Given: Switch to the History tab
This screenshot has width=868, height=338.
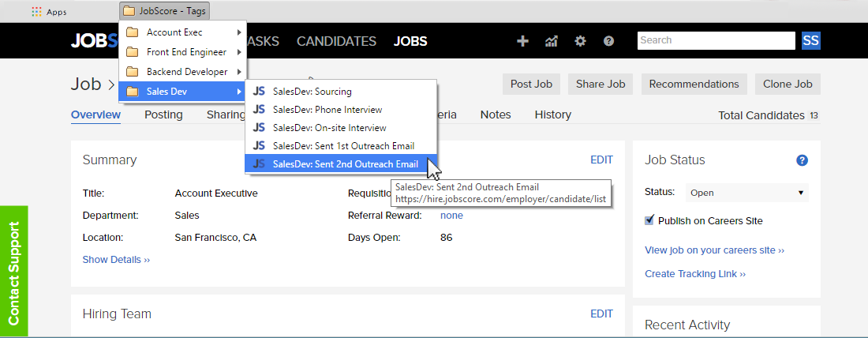Looking at the screenshot, I should point(553,115).
